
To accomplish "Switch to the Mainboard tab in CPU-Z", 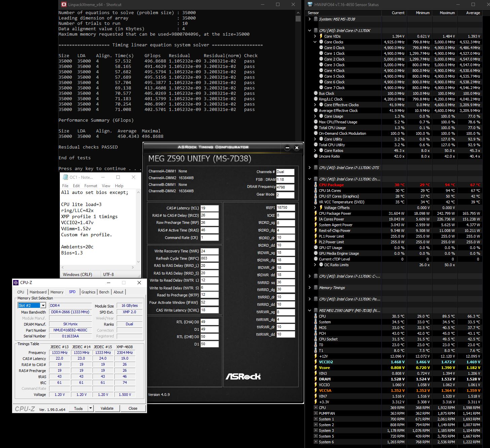I will 38,292.
